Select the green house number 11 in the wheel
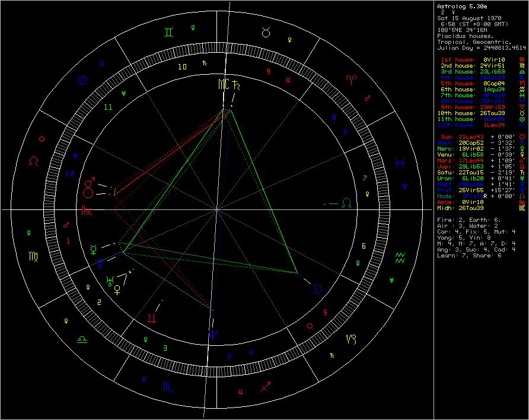This screenshot has height=420, width=529. 108,107
